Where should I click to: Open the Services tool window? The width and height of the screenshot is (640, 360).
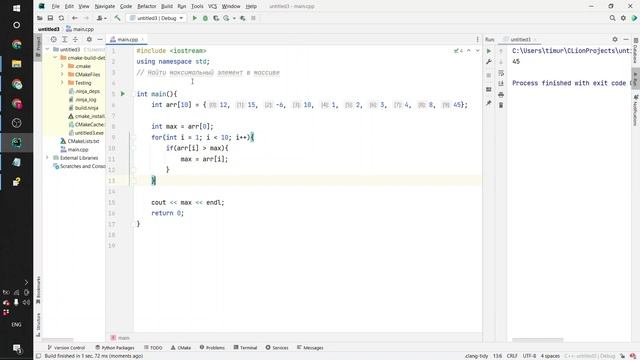pyautogui.click(x=277, y=348)
